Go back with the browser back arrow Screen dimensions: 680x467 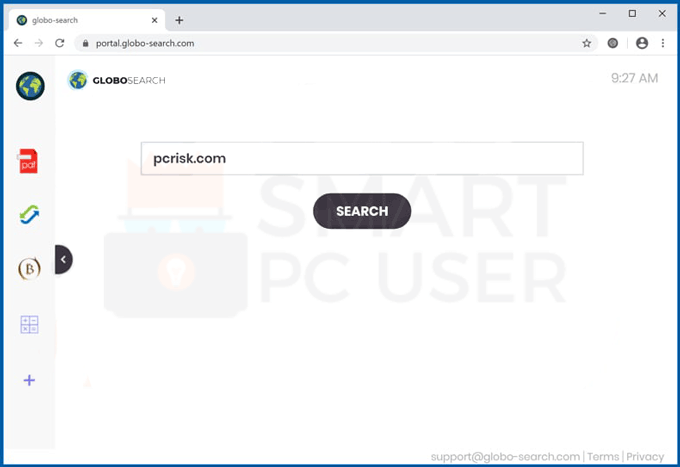pyautogui.click(x=18, y=43)
